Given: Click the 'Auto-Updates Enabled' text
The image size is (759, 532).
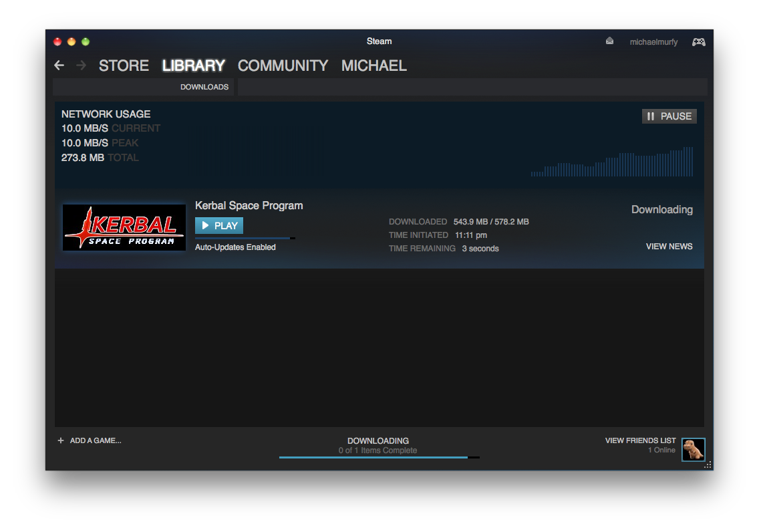Looking at the screenshot, I should 235,247.
